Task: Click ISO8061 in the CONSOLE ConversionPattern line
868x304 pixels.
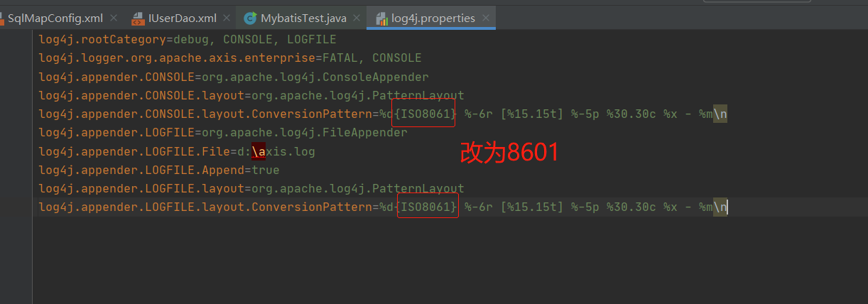Action: click(425, 114)
